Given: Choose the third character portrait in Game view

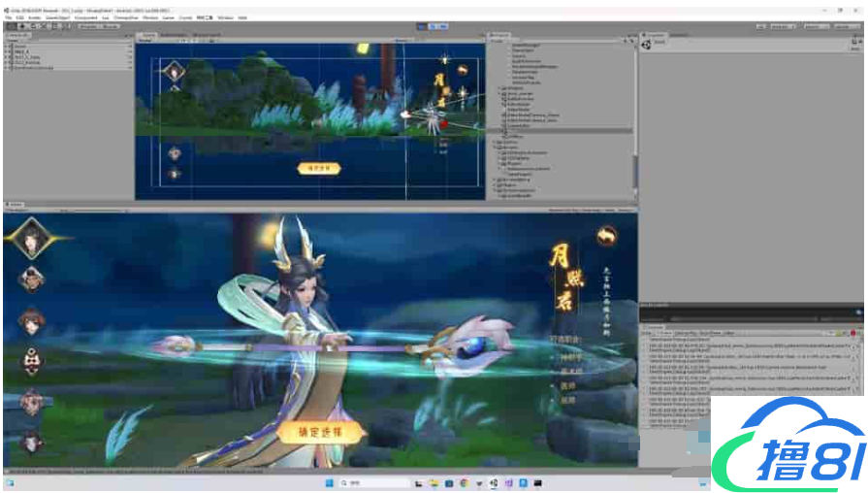Looking at the screenshot, I should 32,320.
